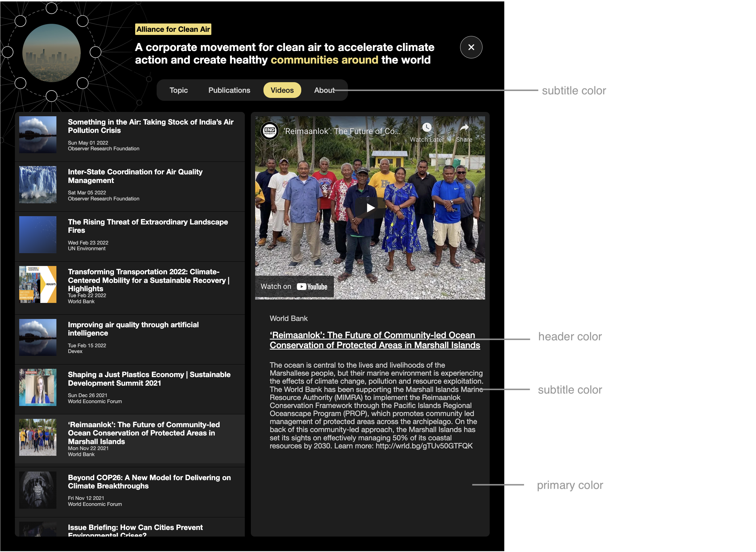Viewport: 756px width, 552px height.
Task: Click Transforming Transportation 2022 thumbnail
Action: pos(38,284)
